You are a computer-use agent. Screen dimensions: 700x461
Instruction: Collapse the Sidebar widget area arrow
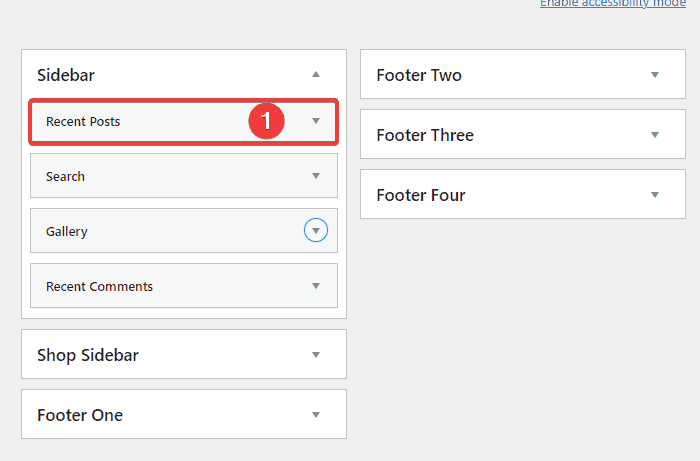pyautogui.click(x=316, y=75)
